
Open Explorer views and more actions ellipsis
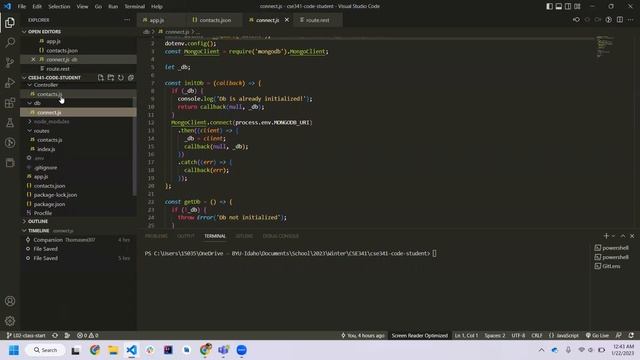(127, 20)
